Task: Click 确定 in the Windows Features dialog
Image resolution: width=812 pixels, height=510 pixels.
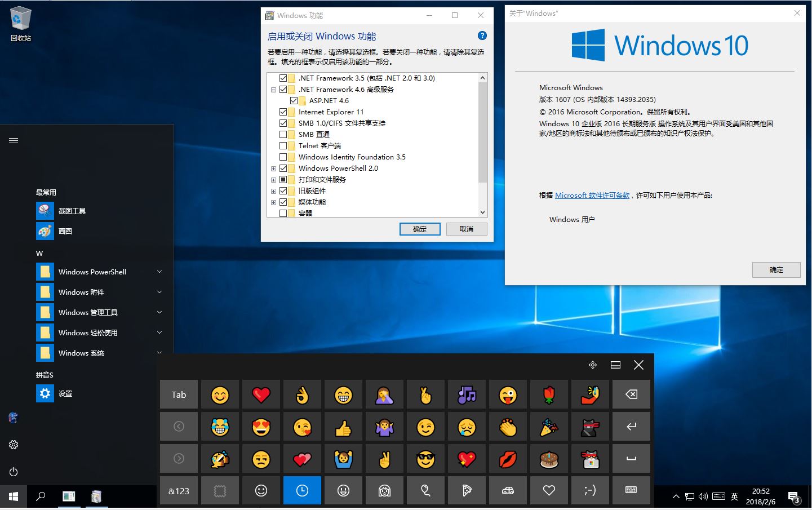Action: point(420,229)
